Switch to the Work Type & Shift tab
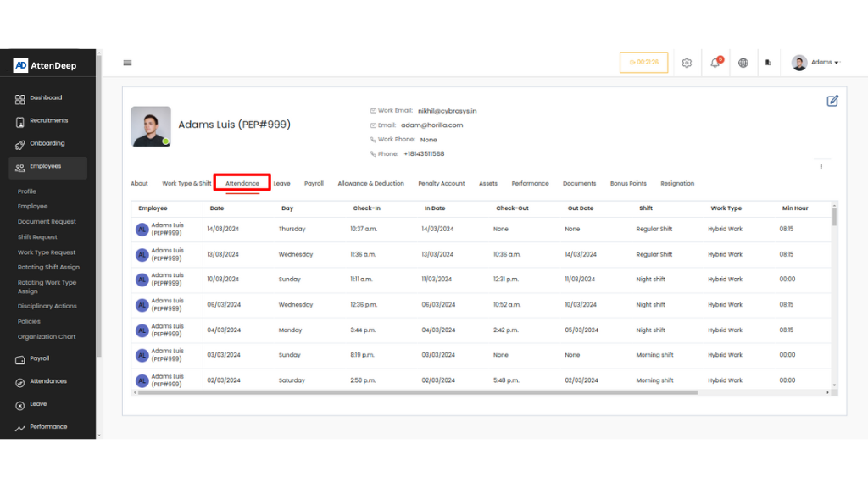Screen dimensions: 868x488 click(186, 184)
